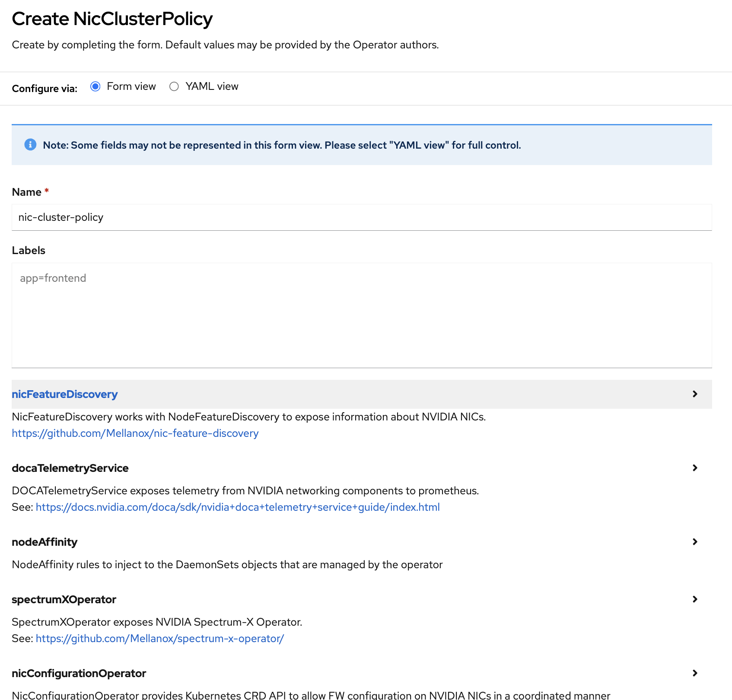Select the Form view radio button

coord(95,86)
